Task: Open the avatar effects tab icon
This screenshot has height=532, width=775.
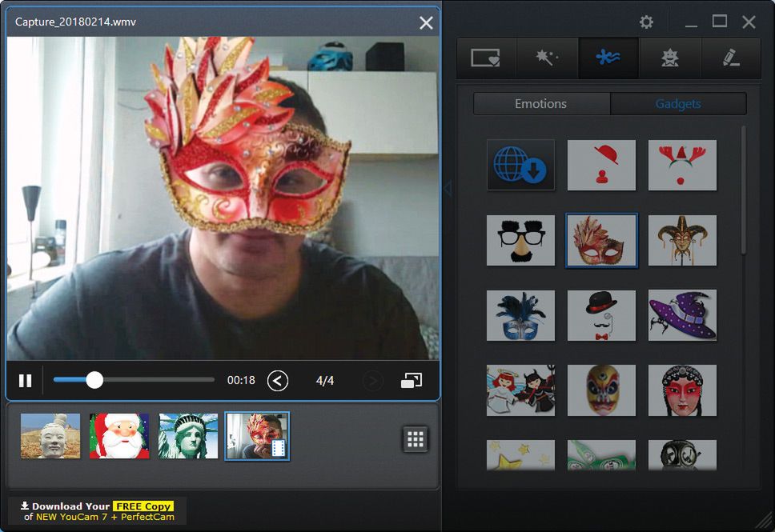Action: click(670, 58)
